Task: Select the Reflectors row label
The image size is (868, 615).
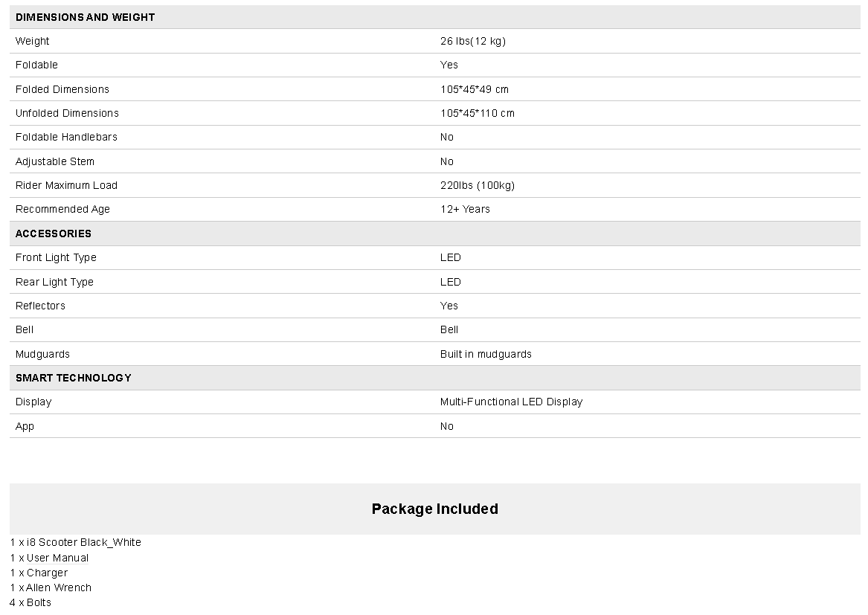Action: coord(40,306)
